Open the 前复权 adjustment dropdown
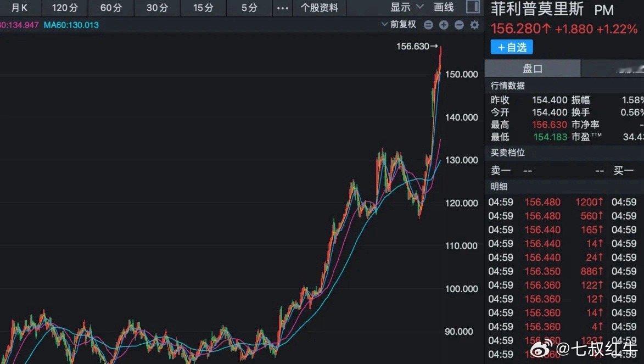 tap(399, 25)
